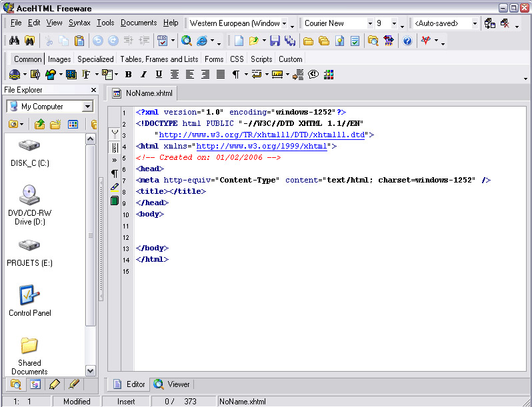Expand the Western European encoding dropdown
The width and height of the screenshot is (532, 407).
pos(284,23)
